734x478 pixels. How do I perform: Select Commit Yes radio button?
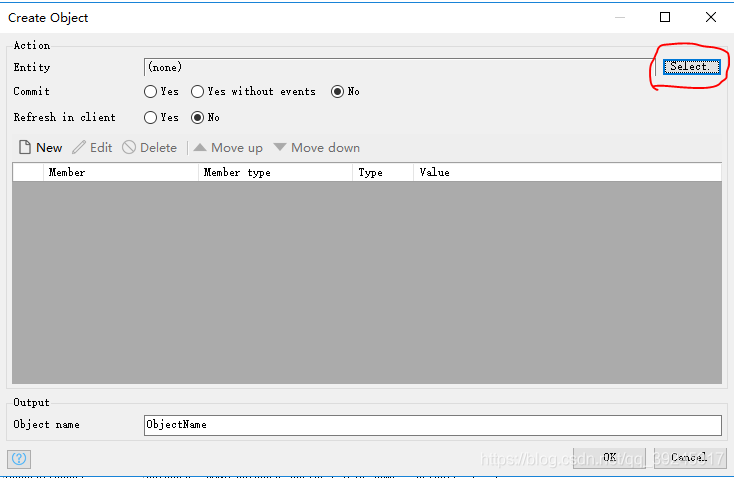[x=151, y=92]
